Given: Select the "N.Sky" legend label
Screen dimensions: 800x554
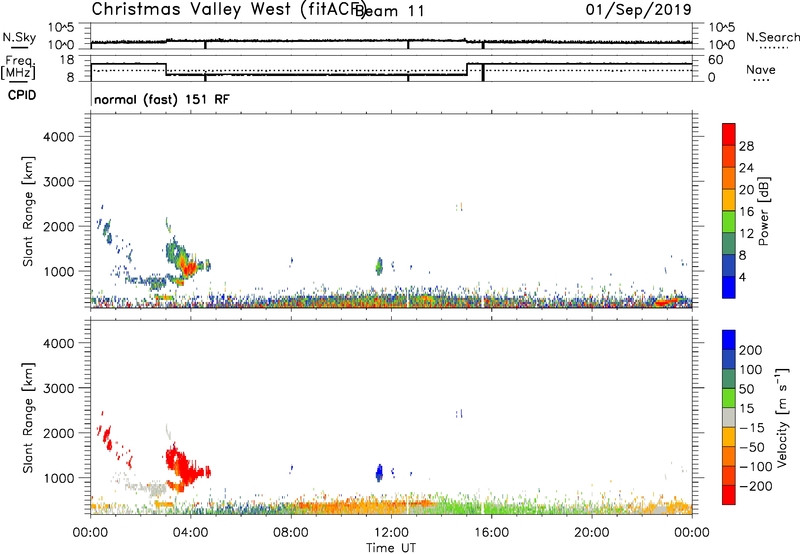Looking at the screenshot, I should pos(19,37).
